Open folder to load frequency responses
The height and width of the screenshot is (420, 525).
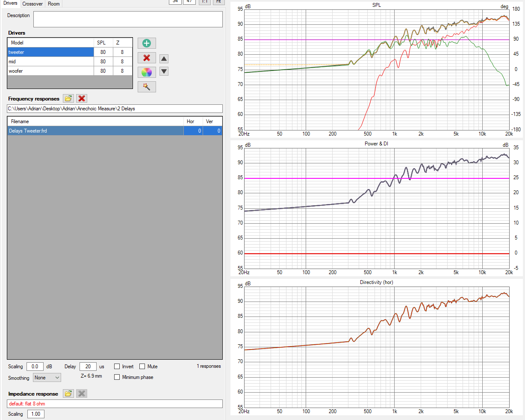tap(68, 98)
